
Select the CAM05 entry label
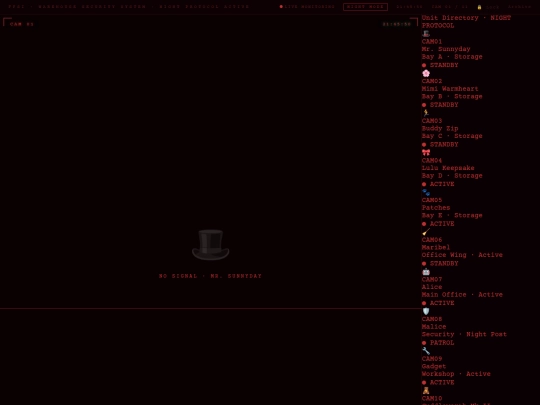point(432,200)
